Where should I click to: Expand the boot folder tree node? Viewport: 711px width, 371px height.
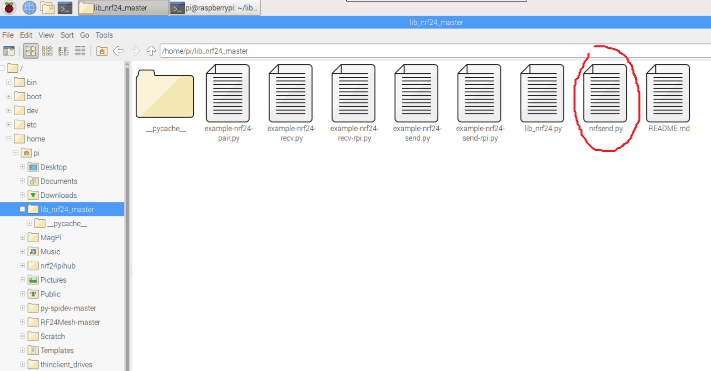click(8, 96)
